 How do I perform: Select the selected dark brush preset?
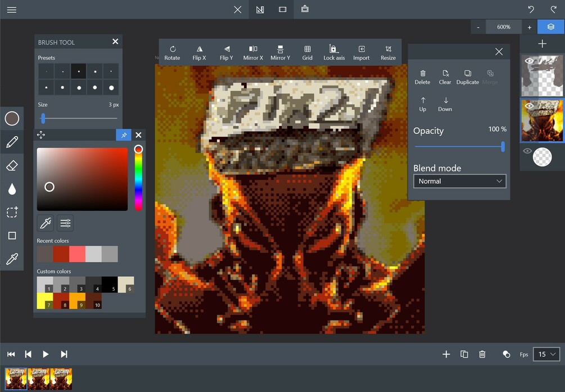point(79,71)
